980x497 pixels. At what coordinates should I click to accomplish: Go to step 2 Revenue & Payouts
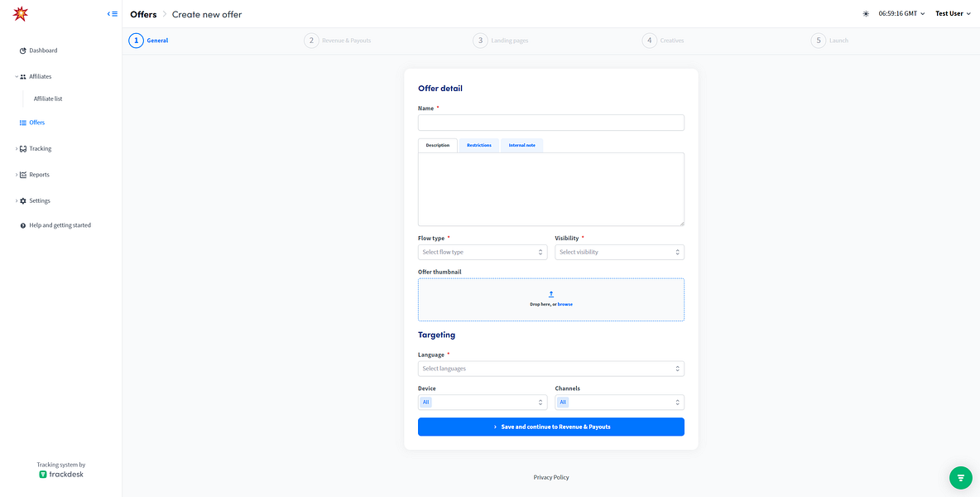point(338,41)
